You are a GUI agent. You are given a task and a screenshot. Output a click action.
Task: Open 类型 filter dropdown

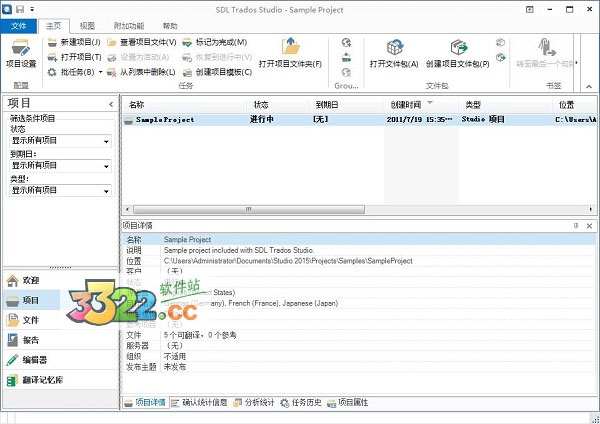60,190
